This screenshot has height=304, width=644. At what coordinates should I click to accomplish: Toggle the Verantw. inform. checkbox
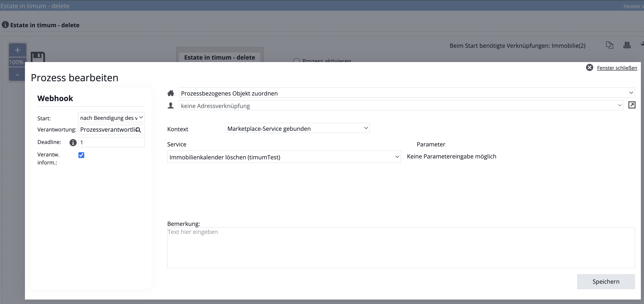coord(81,155)
